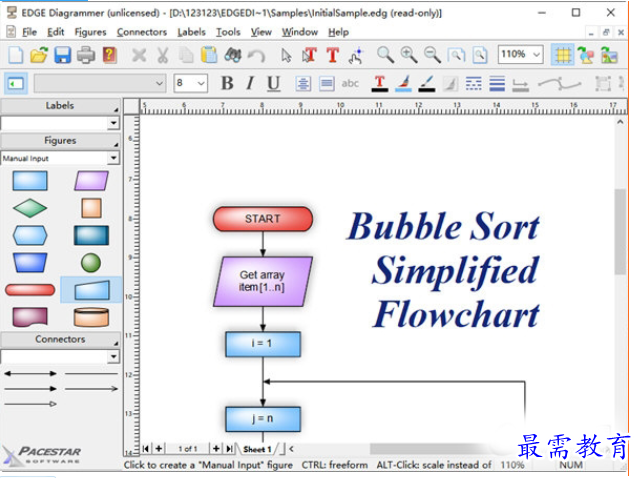Expand the Labels style dropdown
The height and width of the screenshot is (478, 639).
tap(114, 123)
